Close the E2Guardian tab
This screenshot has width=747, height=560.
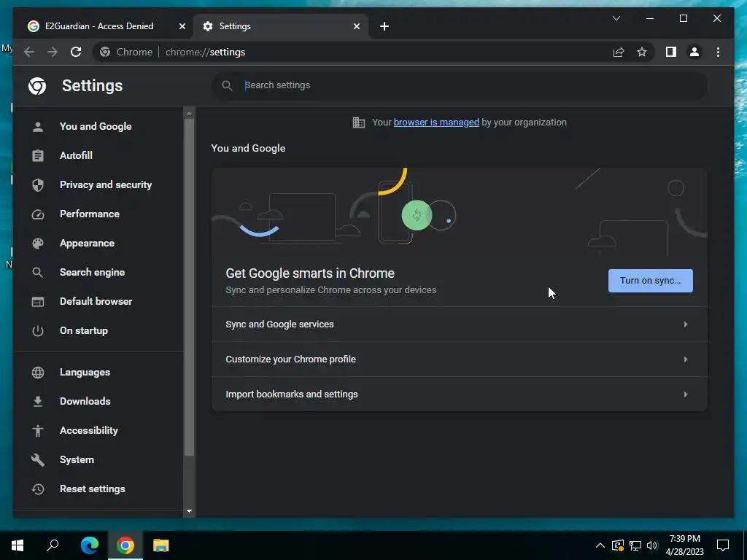point(182,27)
